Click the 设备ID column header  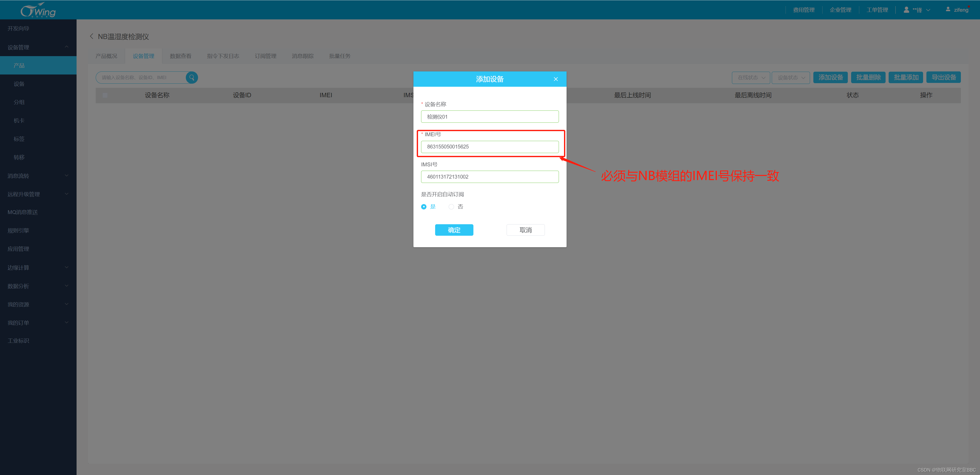click(242, 95)
